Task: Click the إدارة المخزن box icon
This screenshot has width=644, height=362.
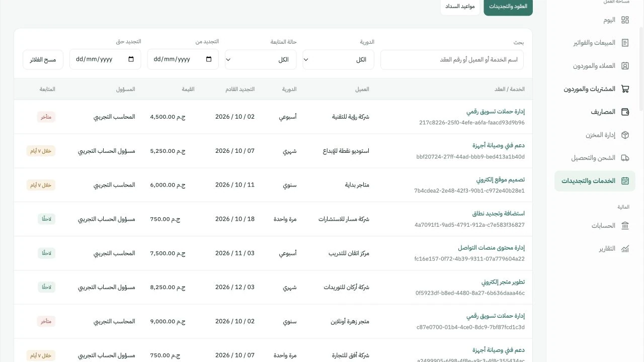Action: point(625,135)
